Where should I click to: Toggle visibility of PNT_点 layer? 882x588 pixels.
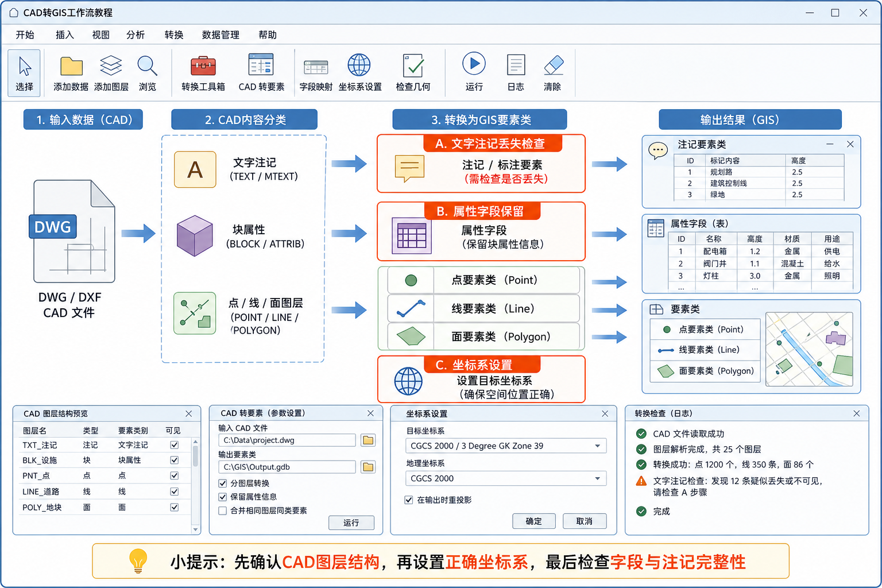[175, 475]
